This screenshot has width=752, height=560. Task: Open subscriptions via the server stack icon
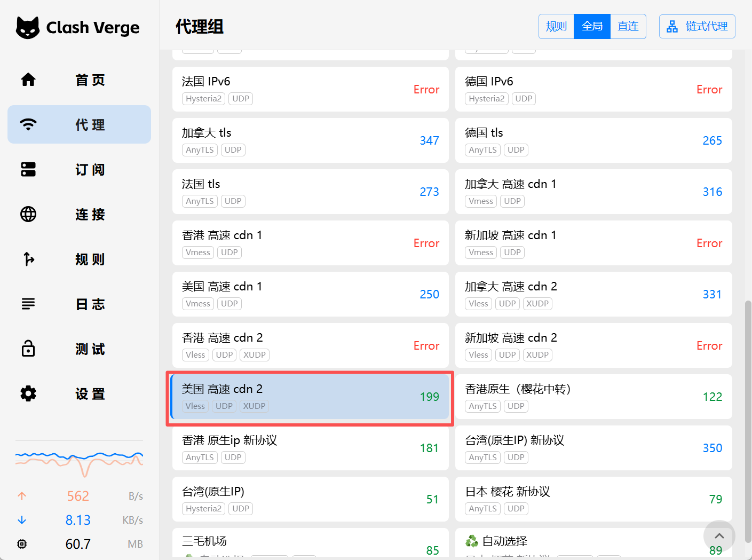(x=28, y=169)
